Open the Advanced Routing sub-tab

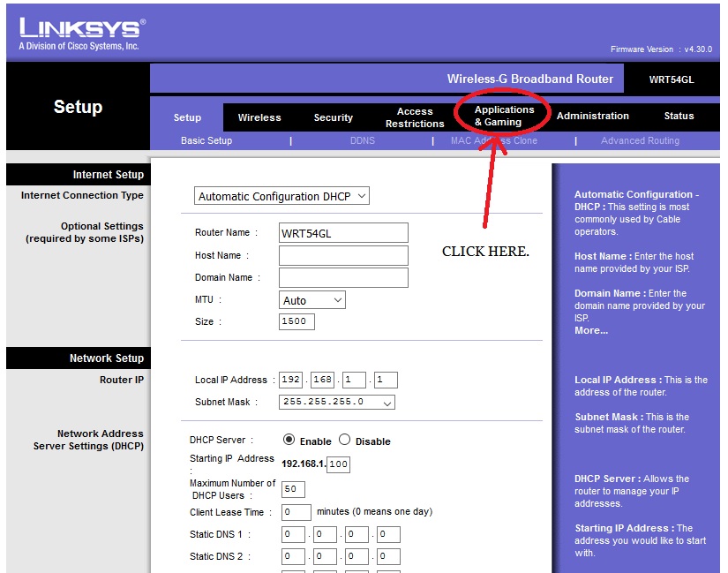point(640,140)
